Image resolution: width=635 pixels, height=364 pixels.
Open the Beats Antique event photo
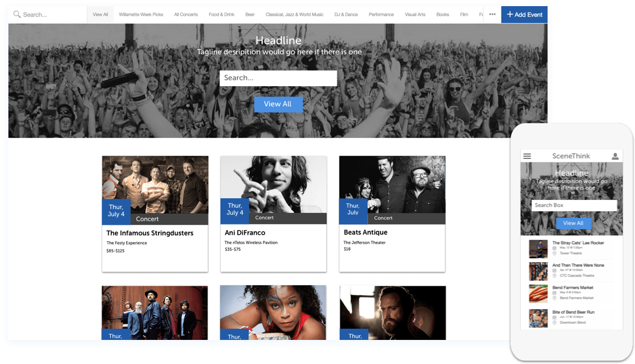[x=392, y=184]
